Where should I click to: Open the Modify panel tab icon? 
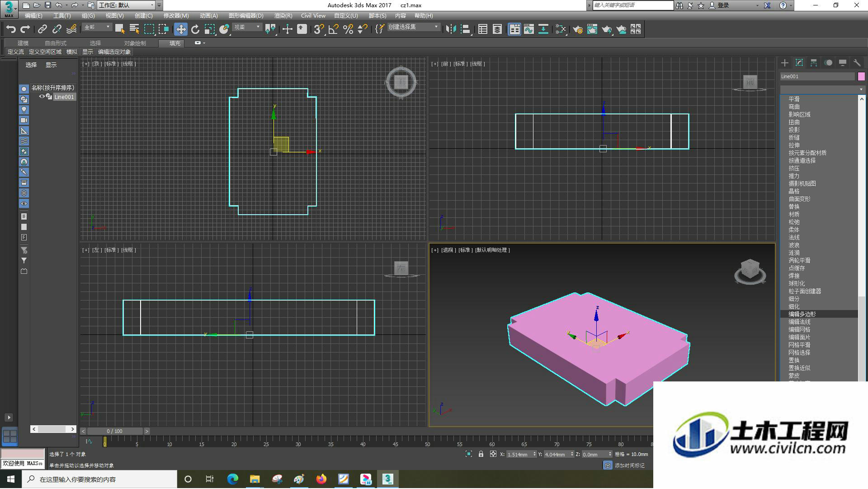point(799,63)
